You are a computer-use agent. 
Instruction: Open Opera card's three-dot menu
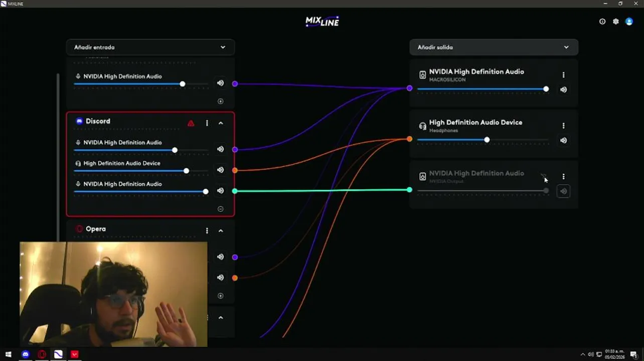207,231
